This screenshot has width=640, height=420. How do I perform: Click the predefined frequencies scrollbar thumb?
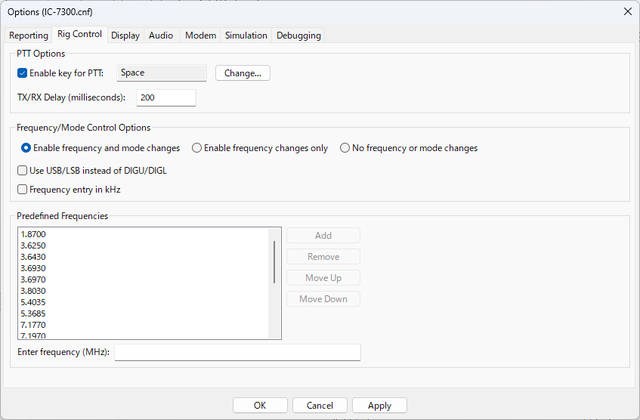tap(274, 262)
